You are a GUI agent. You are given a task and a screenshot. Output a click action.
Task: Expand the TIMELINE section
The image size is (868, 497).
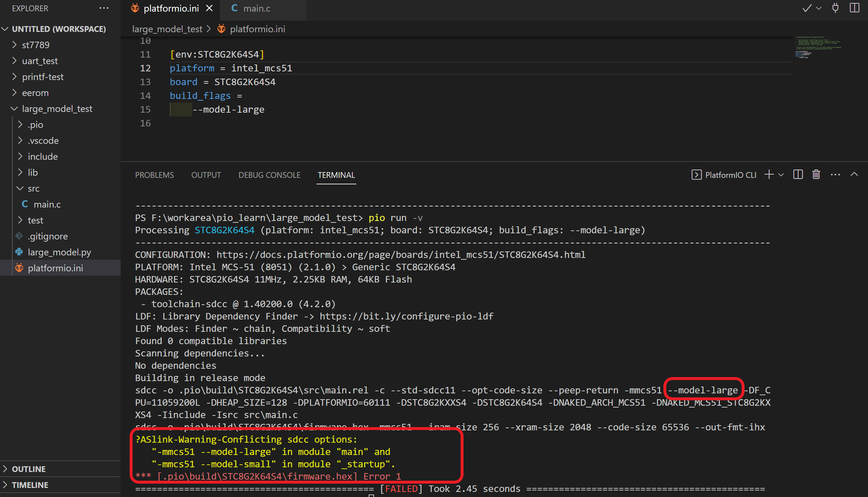(x=60, y=485)
